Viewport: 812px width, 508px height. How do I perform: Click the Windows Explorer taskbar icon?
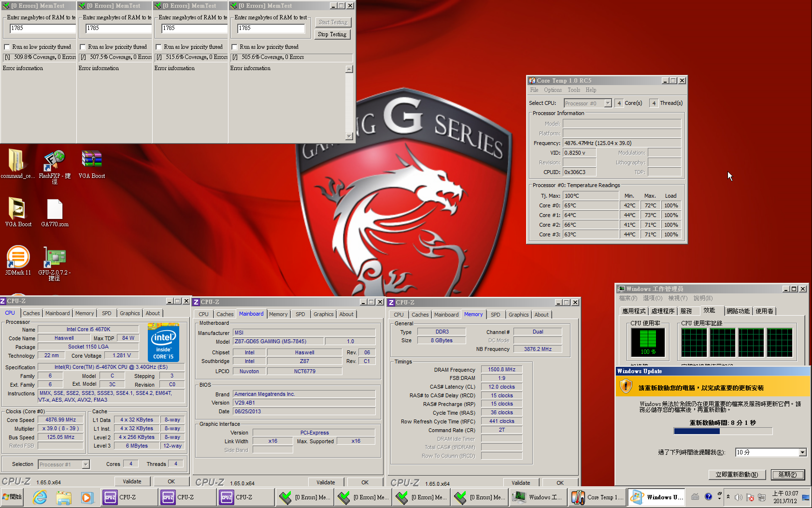tap(63, 497)
